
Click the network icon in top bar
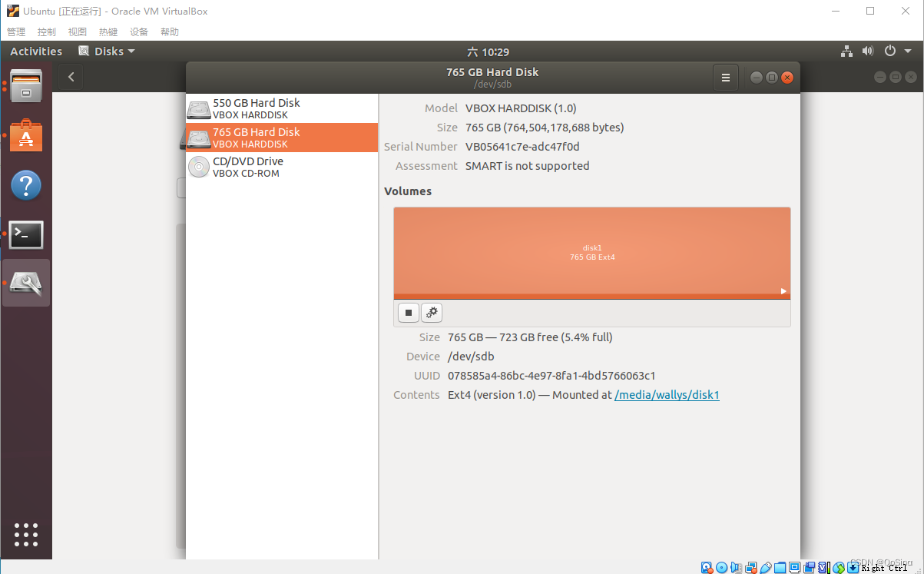click(x=846, y=51)
